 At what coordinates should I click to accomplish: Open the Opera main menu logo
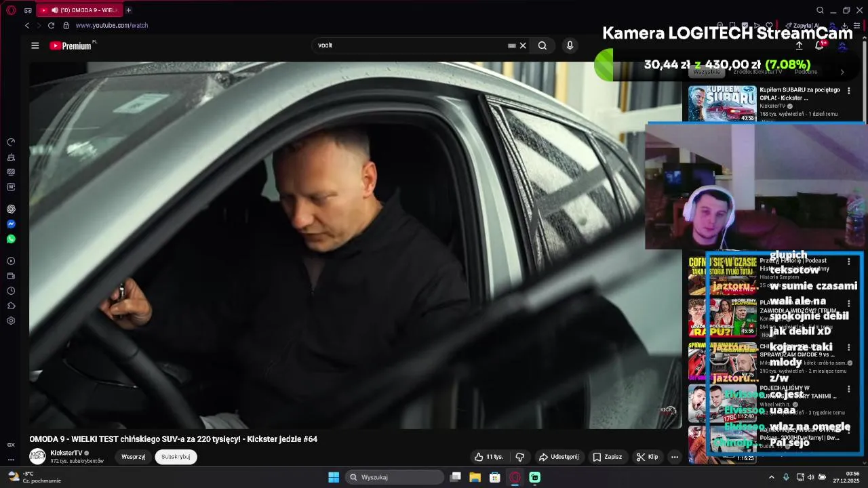pyautogui.click(x=11, y=10)
